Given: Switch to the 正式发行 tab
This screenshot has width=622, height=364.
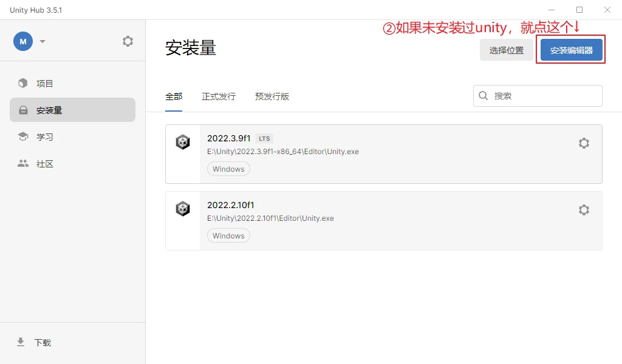Looking at the screenshot, I should 219,96.
